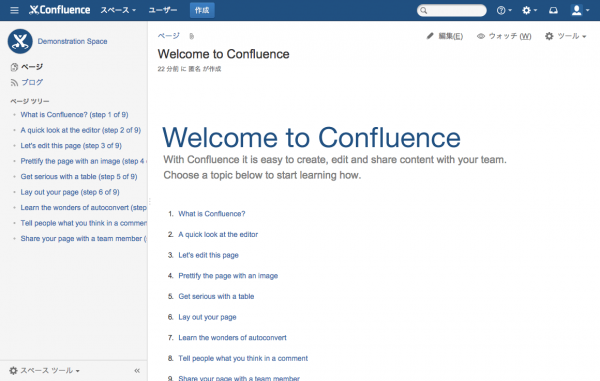The image size is (600, 381).
Task: Click the Confluence logo
Action: coord(60,10)
